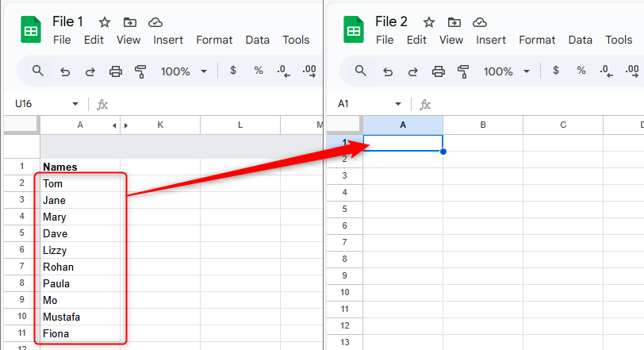This screenshot has height=350, width=644.
Task: Click the redo arrow in File 2 toolbar
Action: [x=412, y=71]
